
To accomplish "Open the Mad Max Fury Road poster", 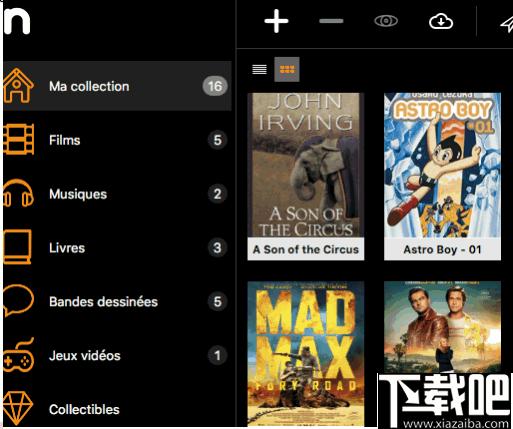I will pos(306,353).
